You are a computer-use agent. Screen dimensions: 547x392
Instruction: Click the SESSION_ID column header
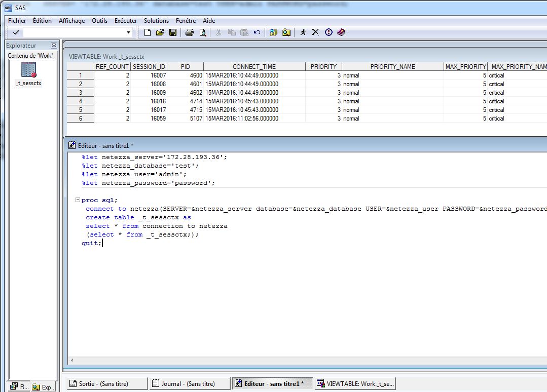(149, 67)
